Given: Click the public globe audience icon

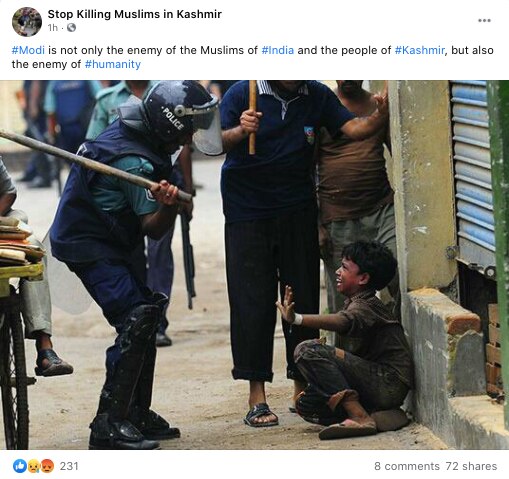Looking at the screenshot, I should (x=71, y=28).
